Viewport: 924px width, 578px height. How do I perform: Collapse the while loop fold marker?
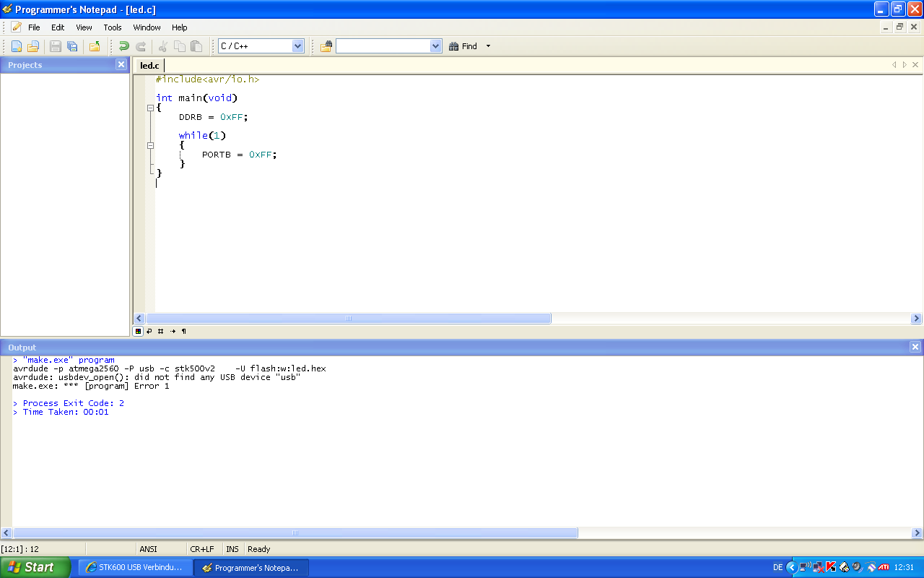point(150,145)
